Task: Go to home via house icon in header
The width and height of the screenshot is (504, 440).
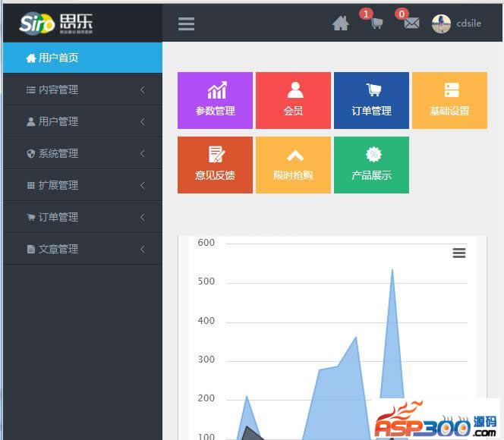Action: [341, 24]
